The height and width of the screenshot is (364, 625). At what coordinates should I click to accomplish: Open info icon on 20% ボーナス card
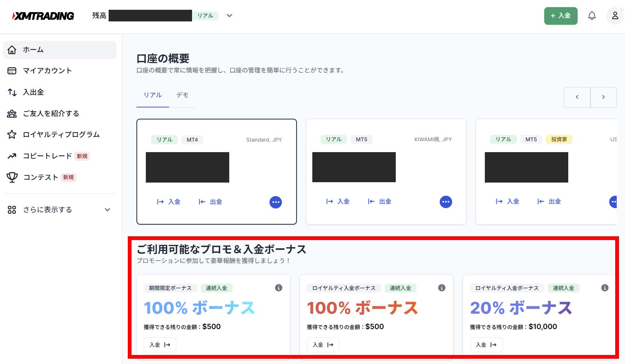click(605, 288)
